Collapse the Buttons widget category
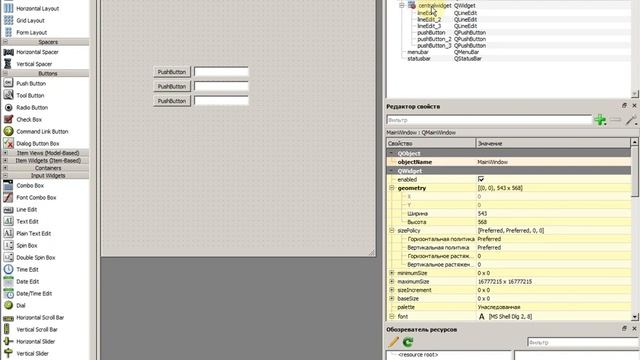The height and width of the screenshot is (360, 640). tap(5, 73)
